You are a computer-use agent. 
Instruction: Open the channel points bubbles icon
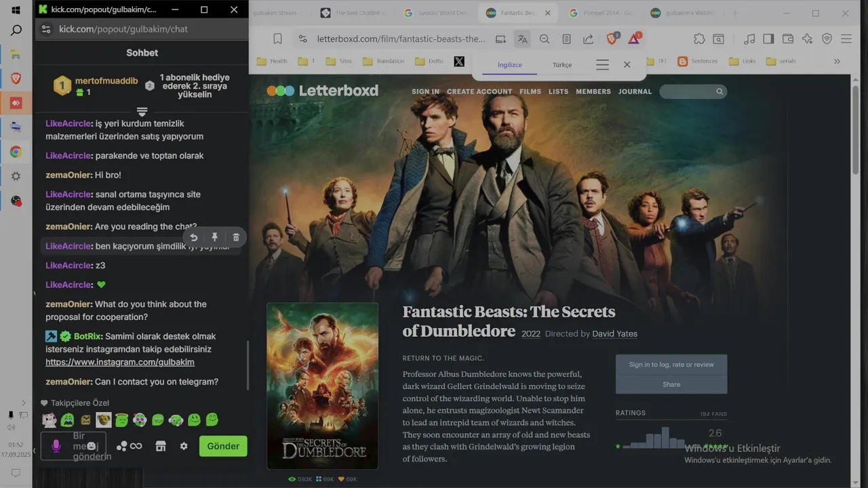(x=121, y=446)
